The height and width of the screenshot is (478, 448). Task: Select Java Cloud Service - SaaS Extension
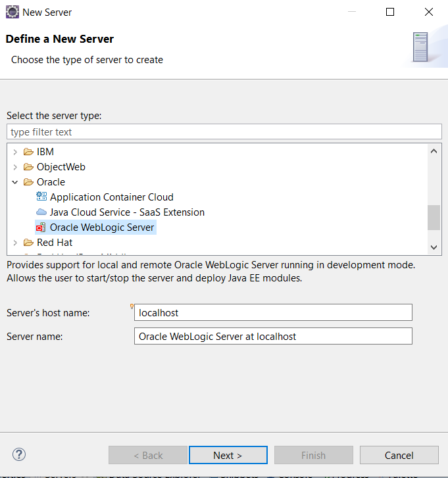point(127,212)
